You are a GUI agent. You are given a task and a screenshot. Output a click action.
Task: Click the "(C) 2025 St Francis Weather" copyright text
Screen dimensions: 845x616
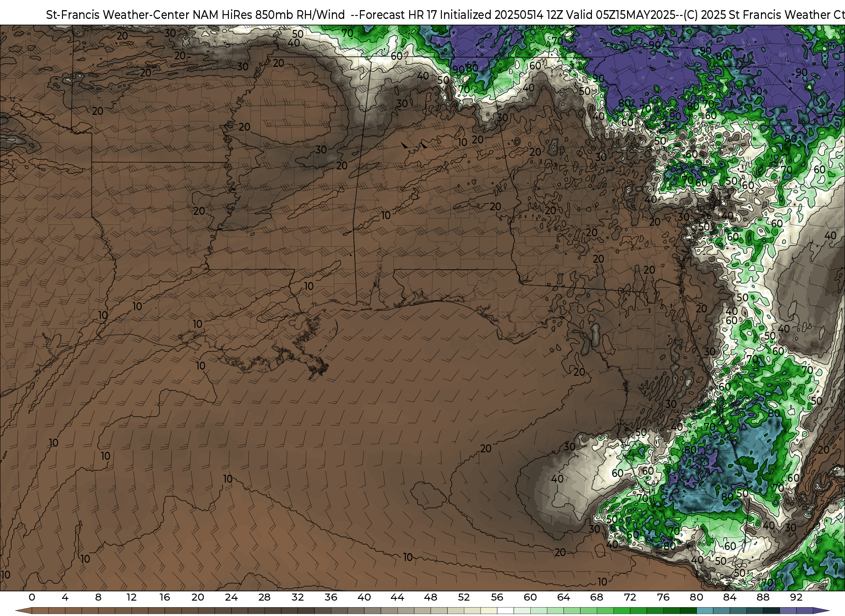pos(757,15)
